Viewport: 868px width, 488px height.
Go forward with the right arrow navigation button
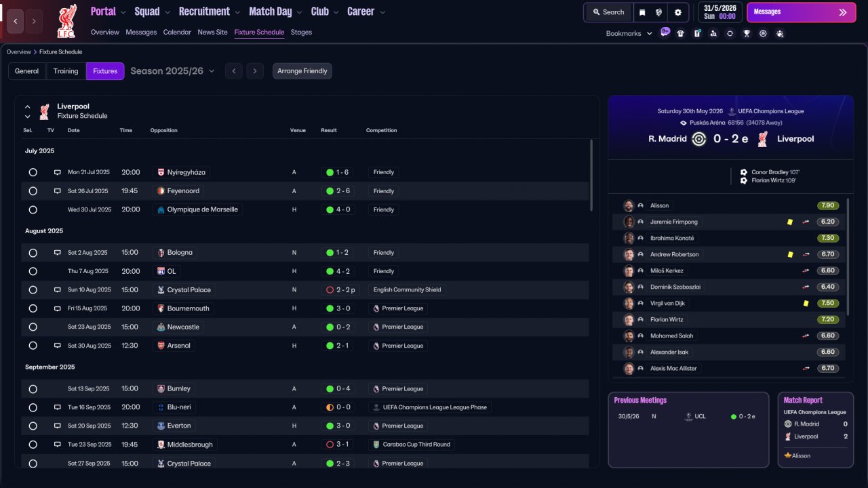point(34,21)
